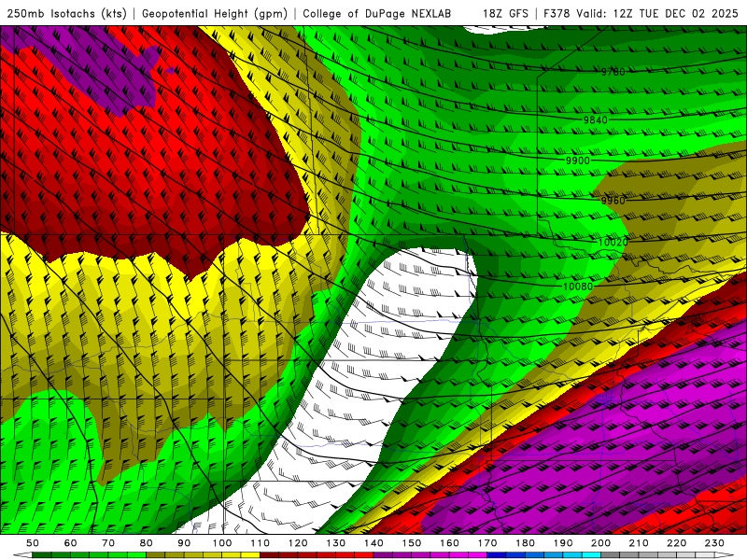Click the 9960 height contour label
The image size is (747, 560).
pyautogui.click(x=613, y=201)
